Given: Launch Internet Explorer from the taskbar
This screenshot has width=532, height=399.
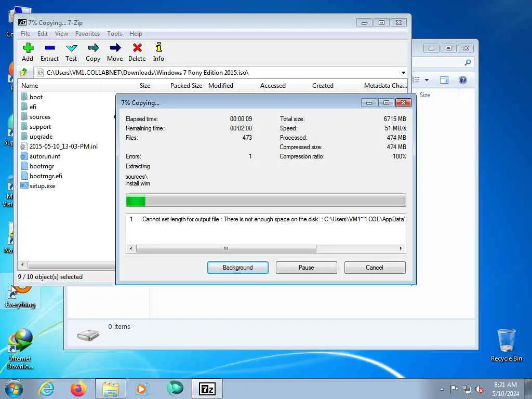Looking at the screenshot, I should (x=46, y=389).
